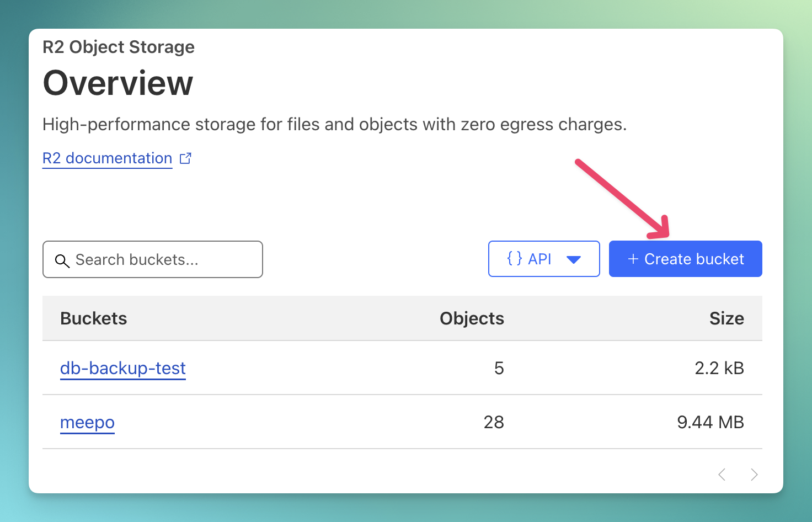Click the search magnifier icon
812x522 pixels.
(62, 260)
